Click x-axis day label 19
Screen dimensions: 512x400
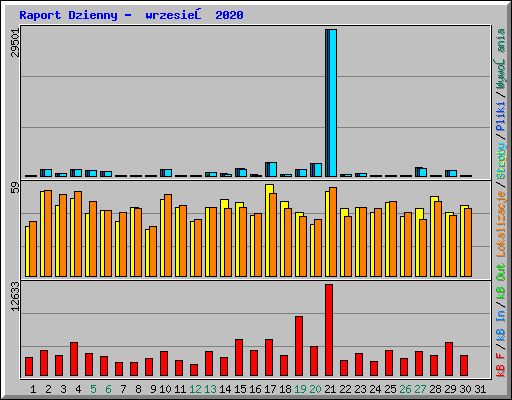pyautogui.click(x=300, y=389)
